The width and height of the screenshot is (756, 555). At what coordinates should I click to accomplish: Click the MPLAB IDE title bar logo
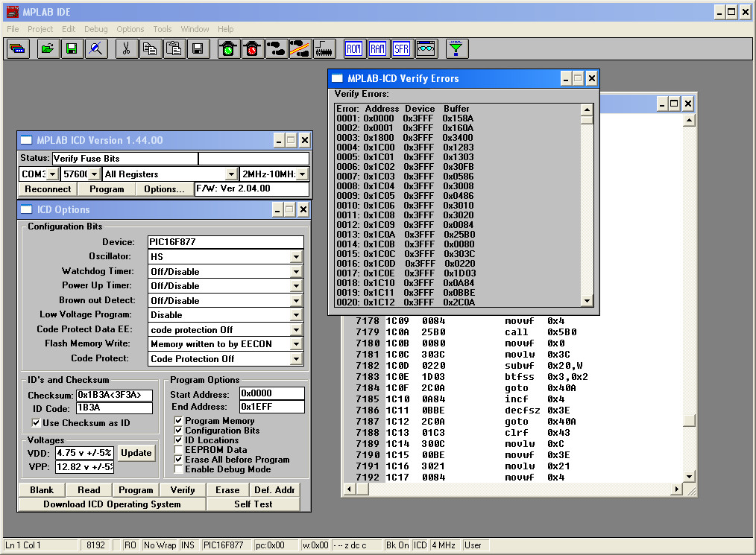point(13,12)
